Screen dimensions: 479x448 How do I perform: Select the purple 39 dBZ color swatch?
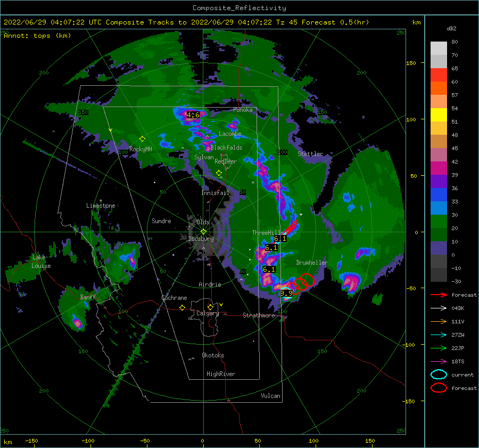tap(439, 181)
